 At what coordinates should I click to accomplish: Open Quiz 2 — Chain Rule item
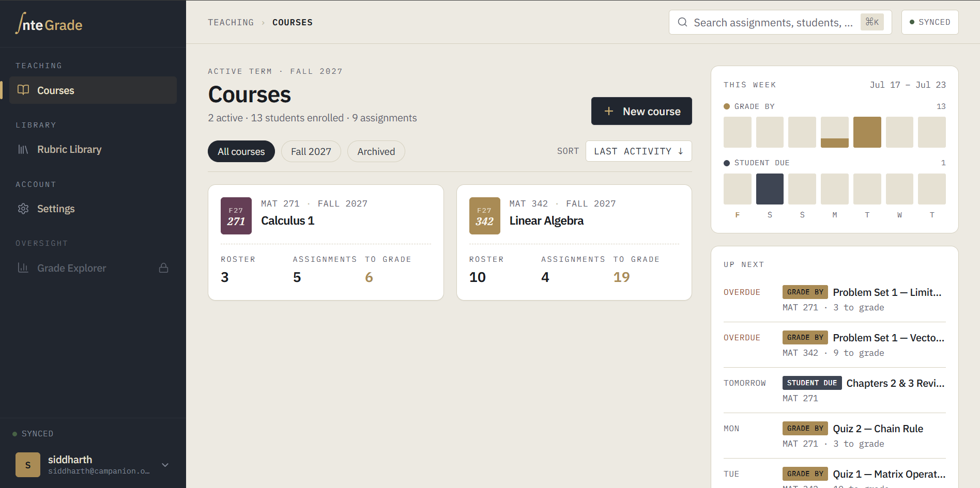(835, 436)
